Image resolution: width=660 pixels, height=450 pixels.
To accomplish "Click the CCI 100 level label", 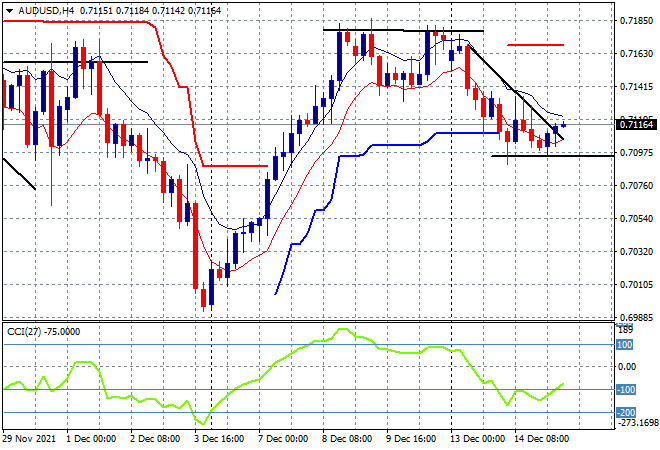I will (624, 345).
